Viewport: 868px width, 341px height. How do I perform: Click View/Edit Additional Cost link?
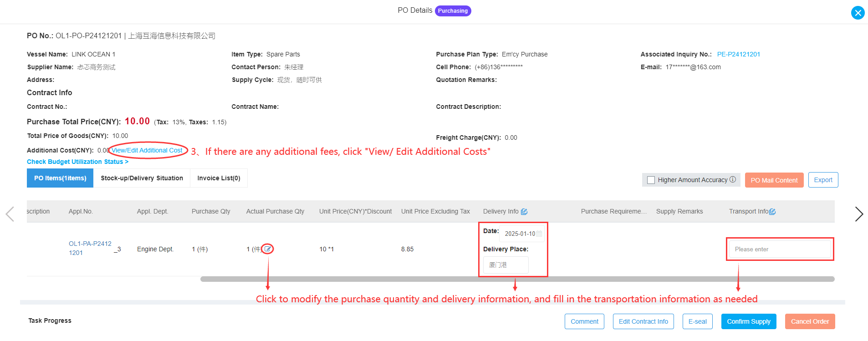147,150
